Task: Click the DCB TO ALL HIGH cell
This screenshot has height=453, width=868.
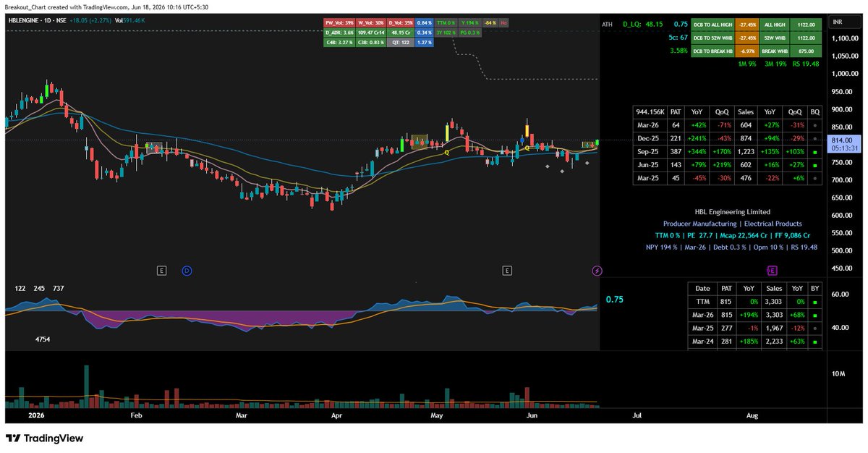Action: (x=712, y=24)
